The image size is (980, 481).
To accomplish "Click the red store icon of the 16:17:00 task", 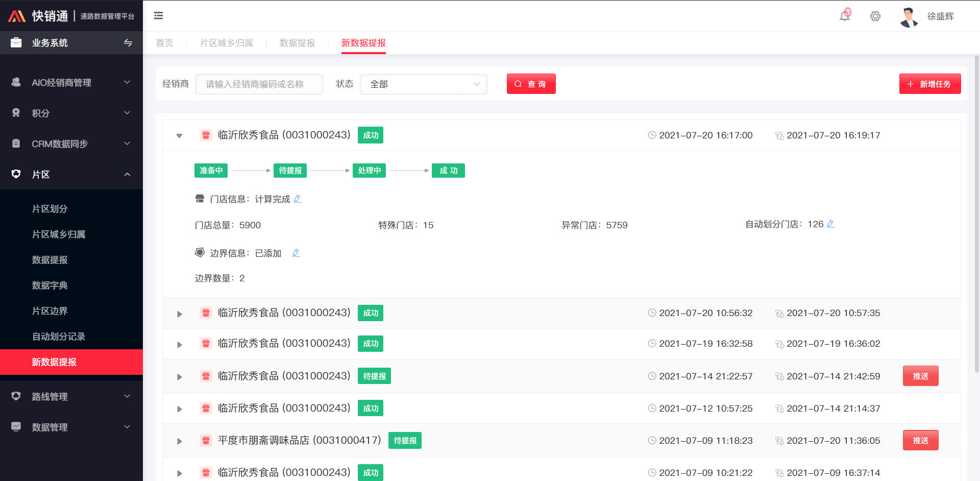I will click(x=206, y=135).
